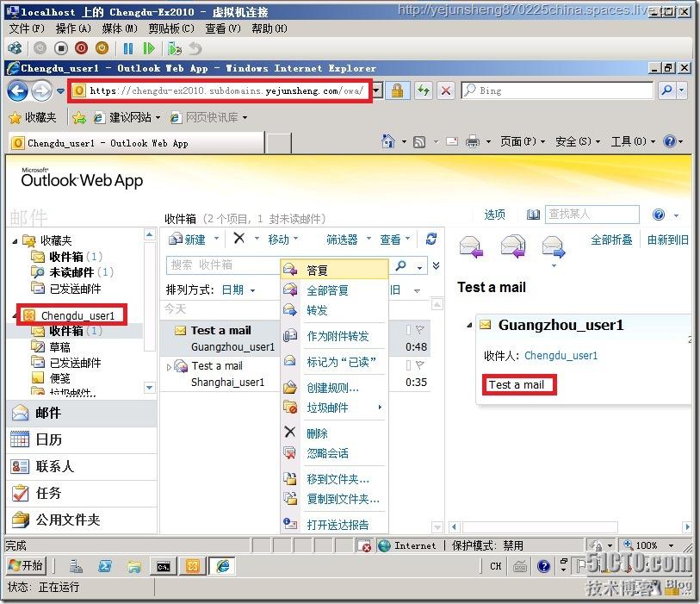Expand the 垃圾邮件 submenu

(x=334, y=408)
